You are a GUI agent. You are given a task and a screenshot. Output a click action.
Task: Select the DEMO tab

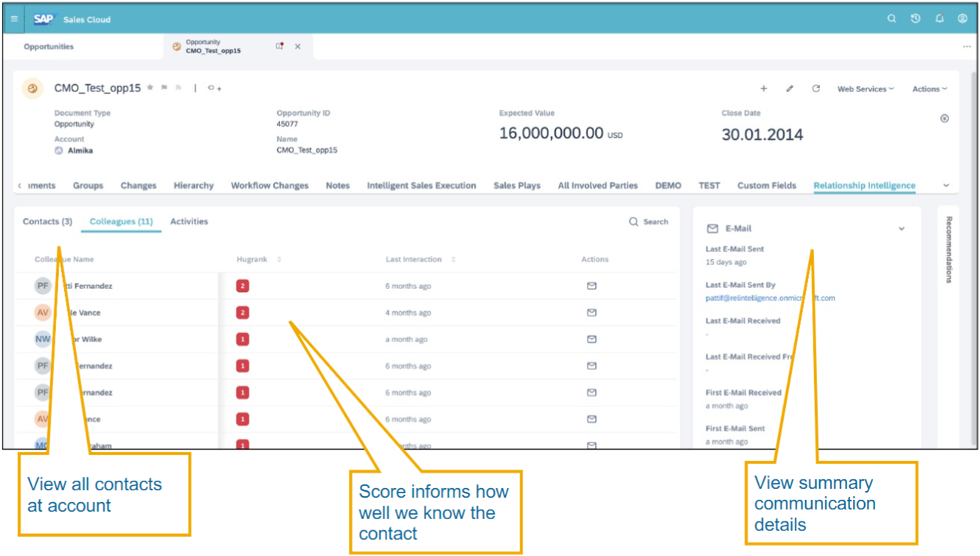tap(668, 186)
